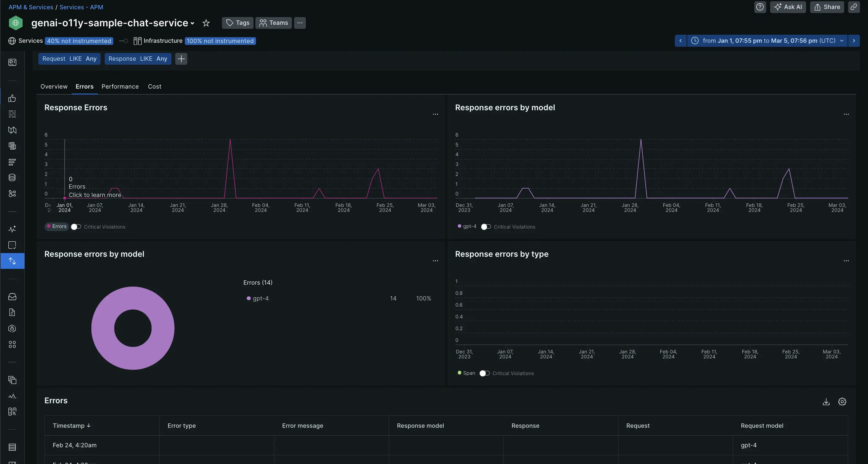Click the add filter plus button
The image size is (868, 464).
pos(181,59)
